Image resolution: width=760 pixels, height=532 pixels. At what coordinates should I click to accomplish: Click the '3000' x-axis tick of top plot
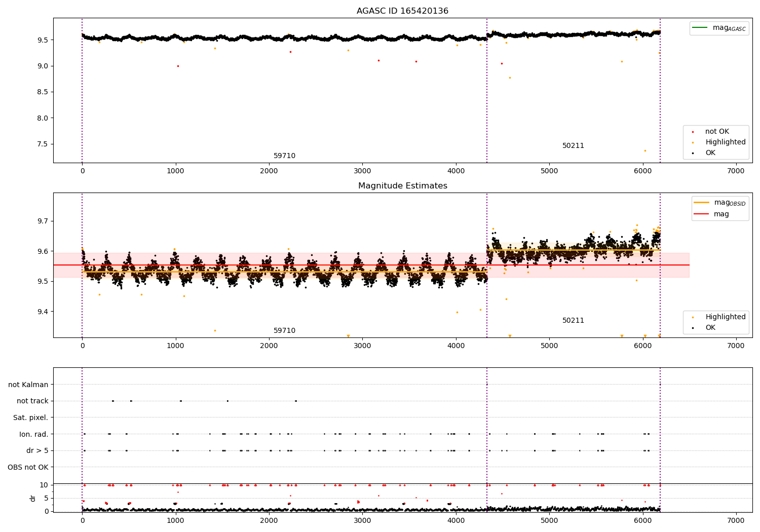[x=362, y=171]
